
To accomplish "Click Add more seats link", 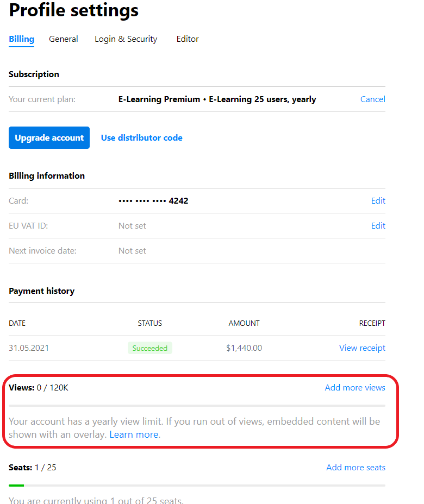I will click(356, 468).
